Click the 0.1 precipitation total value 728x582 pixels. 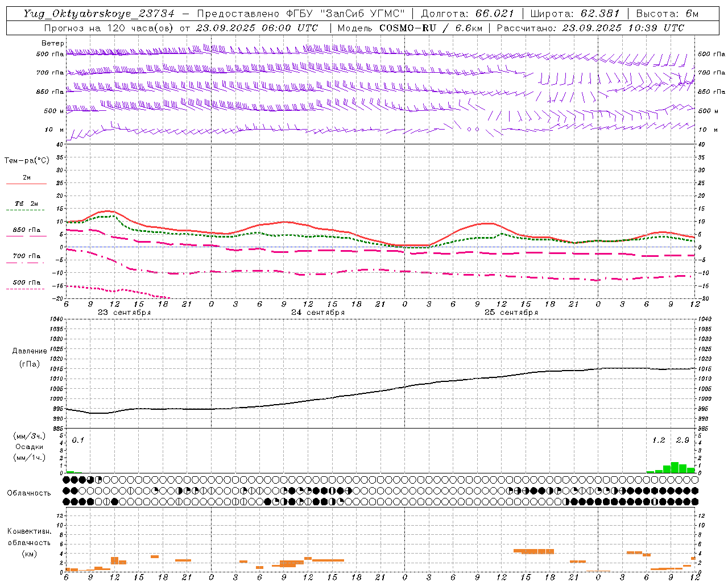coord(78,440)
